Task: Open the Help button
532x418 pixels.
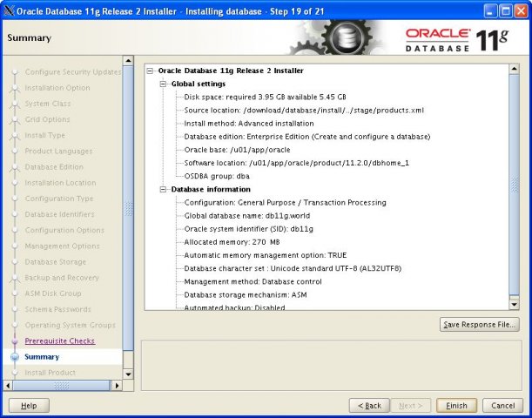Action: coord(29,406)
